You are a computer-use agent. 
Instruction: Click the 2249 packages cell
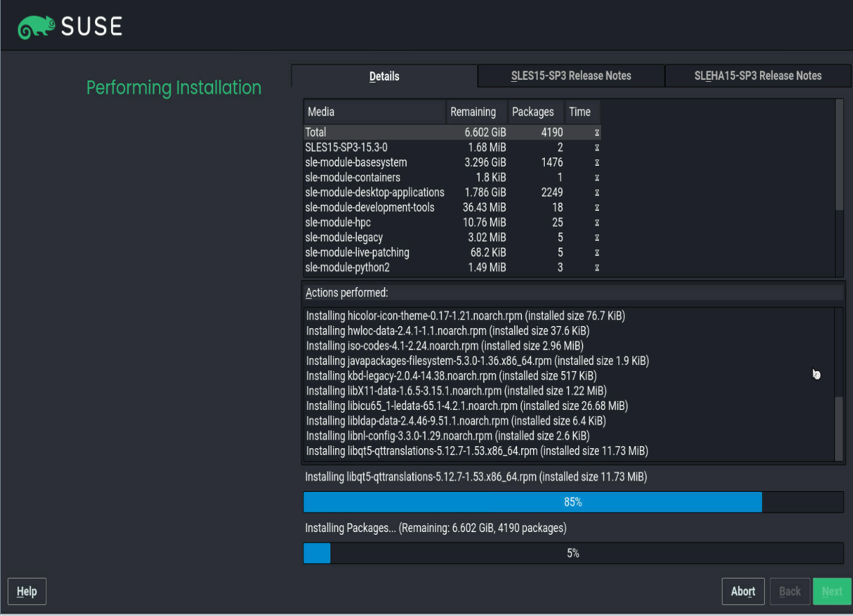pyautogui.click(x=552, y=192)
